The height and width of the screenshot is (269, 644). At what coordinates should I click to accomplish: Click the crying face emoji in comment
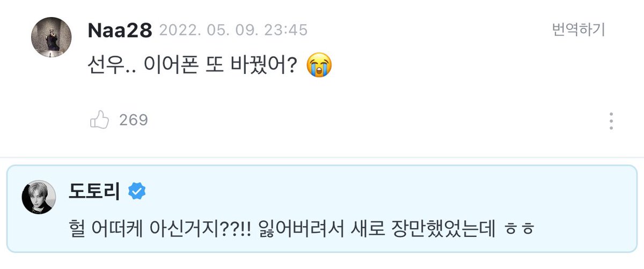(319, 66)
